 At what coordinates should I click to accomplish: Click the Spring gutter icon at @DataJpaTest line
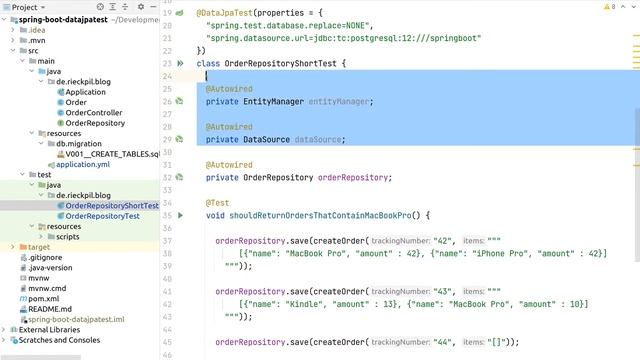point(180,13)
